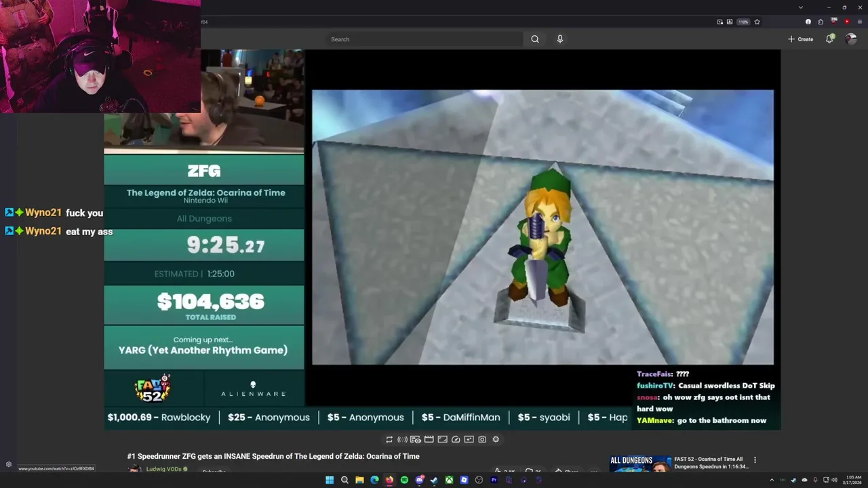Open the three-dot menu of the suggested video
This screenshot has height=488, width=868.
tap(755, 460)
